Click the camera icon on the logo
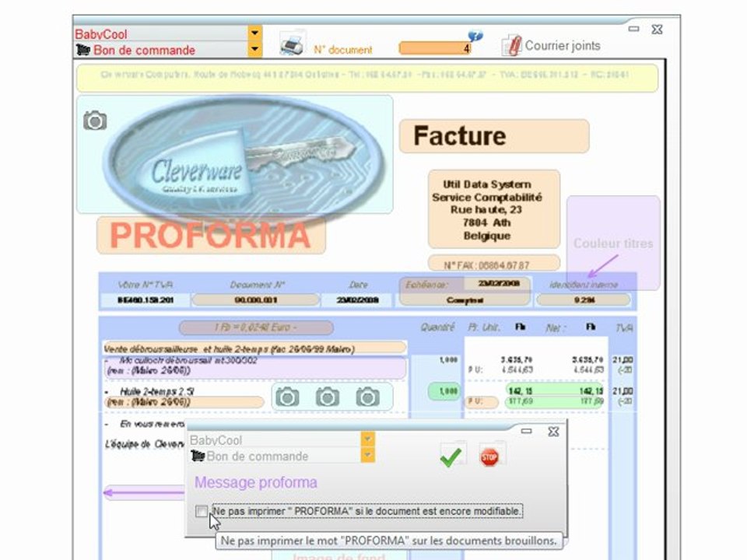This screenshot has width=747, height=560. click(95, 121)
